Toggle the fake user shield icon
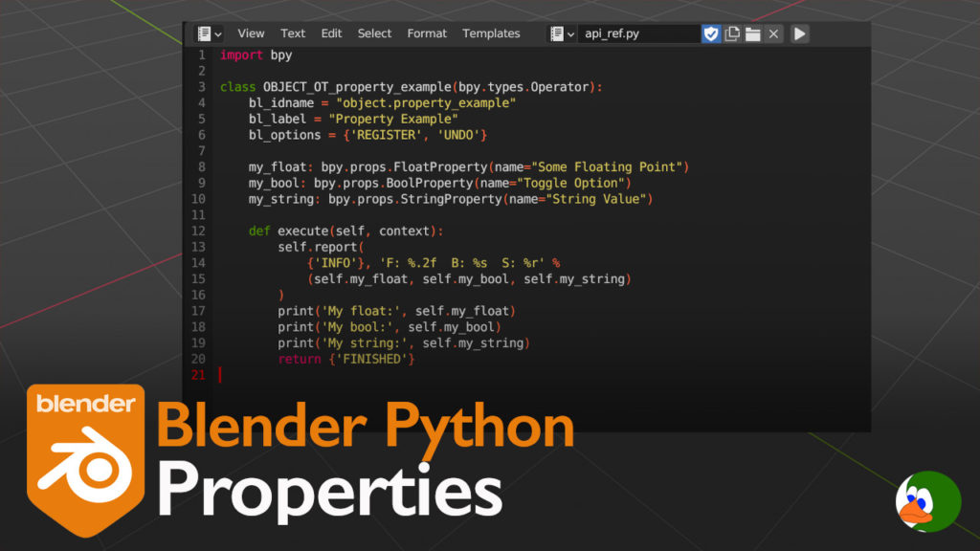The image size is (980, 551). 711,33
